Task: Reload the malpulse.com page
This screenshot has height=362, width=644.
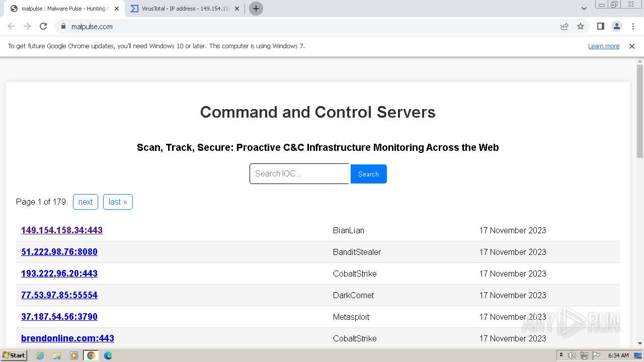Action: tap(43, 27)
